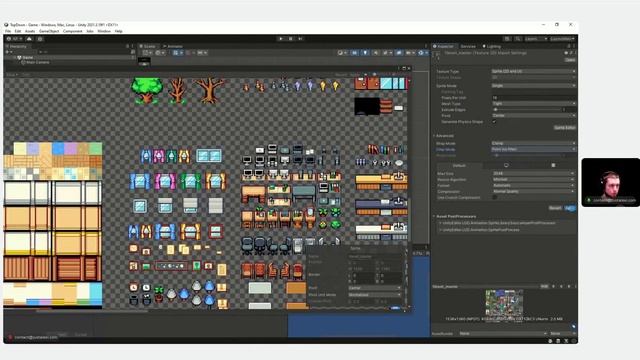The width and height of the screenshot is (640, 360).
Task: Click the hidden objects visibility icon in Scene toolbar
Action: pos(398,53)
